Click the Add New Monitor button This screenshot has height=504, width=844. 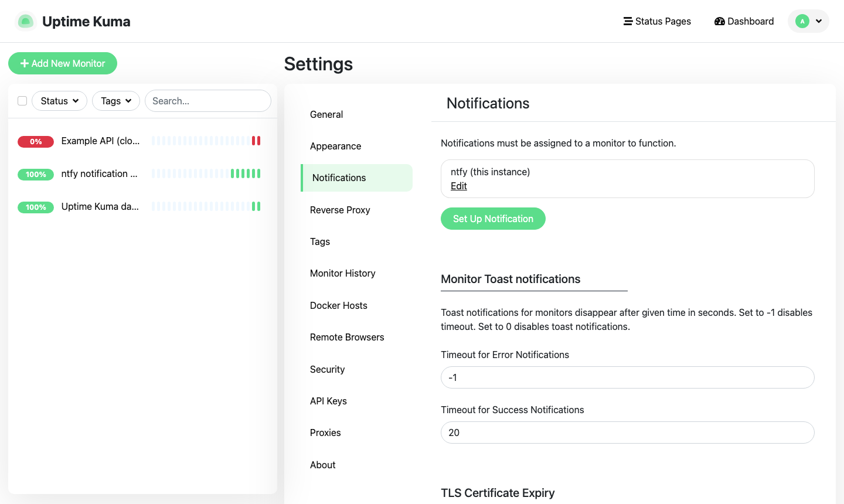[63, 63]
